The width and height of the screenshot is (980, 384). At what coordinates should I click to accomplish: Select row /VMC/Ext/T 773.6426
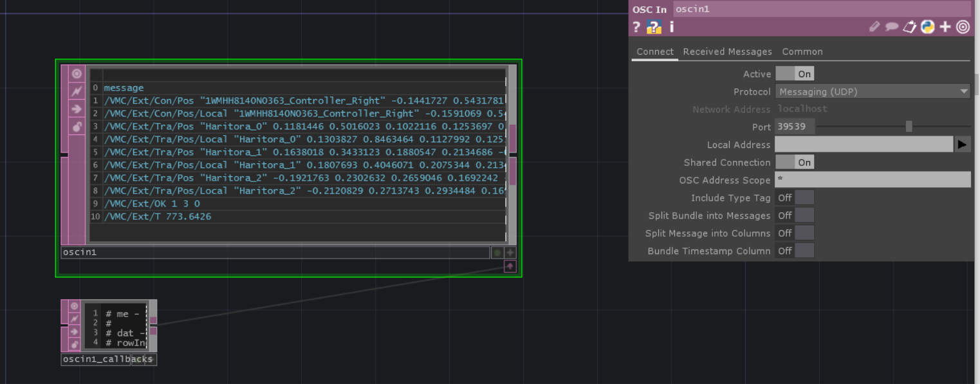pyautogui.click(x=304, y=217)
